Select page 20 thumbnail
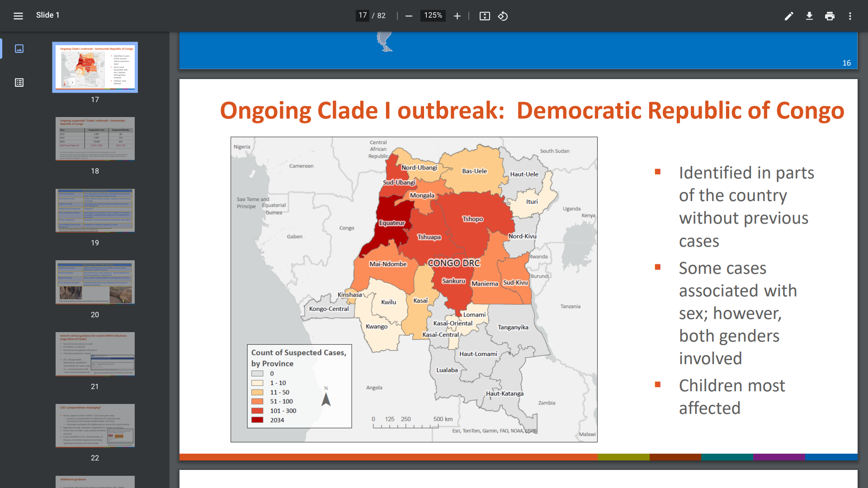This screenshot has width=868, height=488. pos(95,282)
